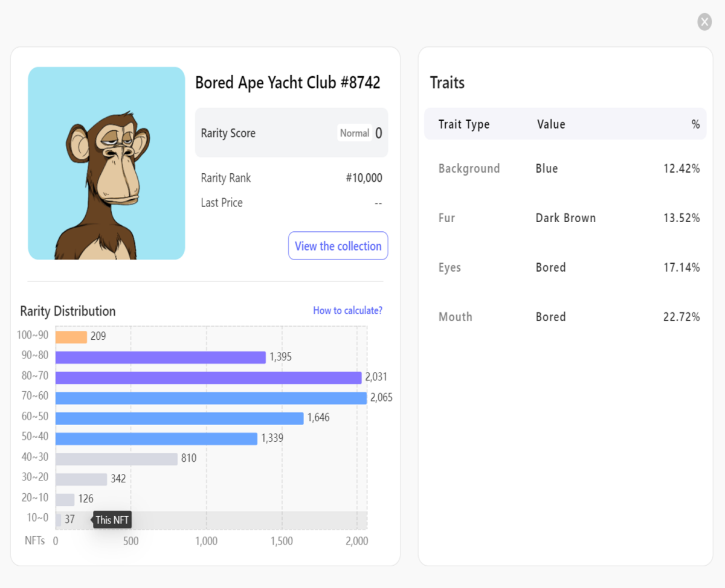Image resolution: width=725 pixels, height=588 pixels.
Task: Click the 17.14% percentage
Action: [x=681, y=267]
